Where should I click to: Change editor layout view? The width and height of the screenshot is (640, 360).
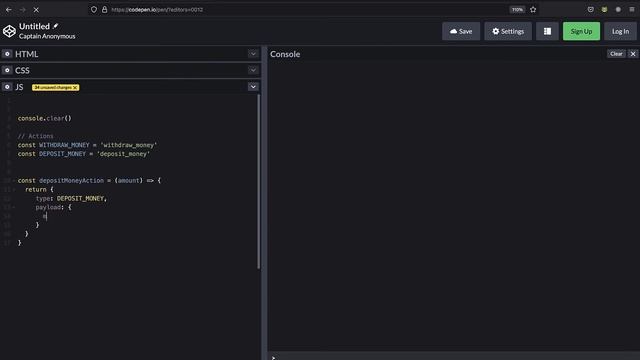(x=547, y=31)
